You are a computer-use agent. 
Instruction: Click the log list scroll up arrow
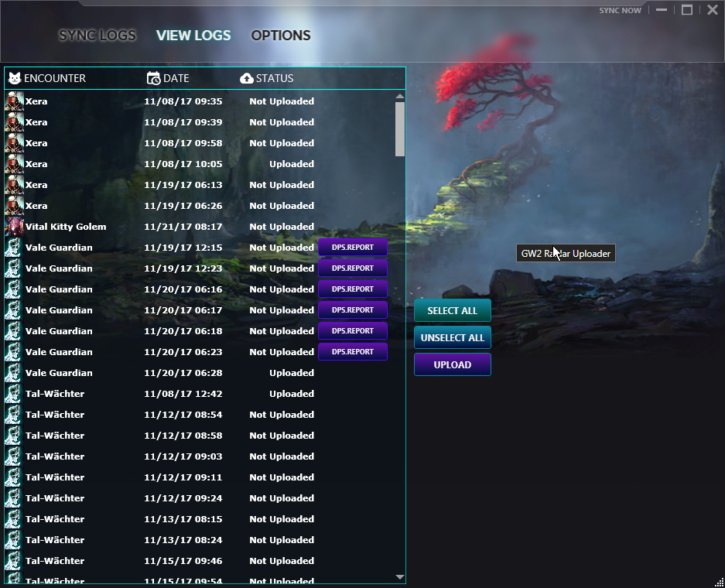400,97
